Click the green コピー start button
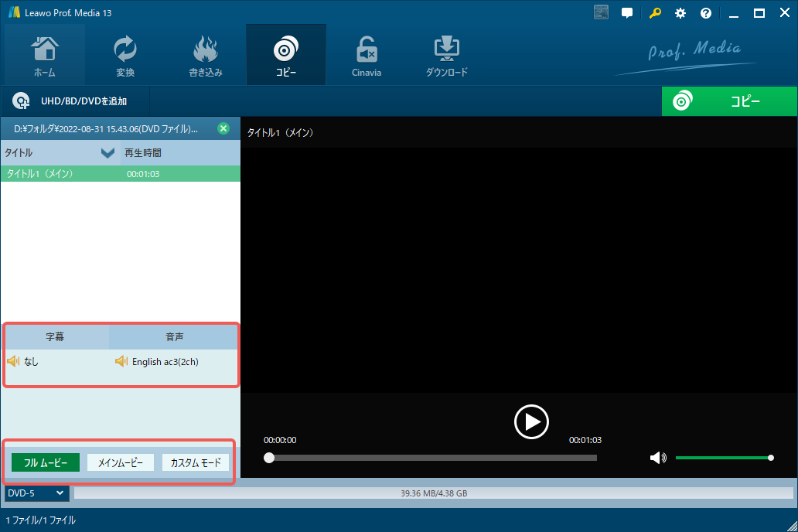Image resolution: width=798 pixels, height=532 pixels. coord(729,101)
